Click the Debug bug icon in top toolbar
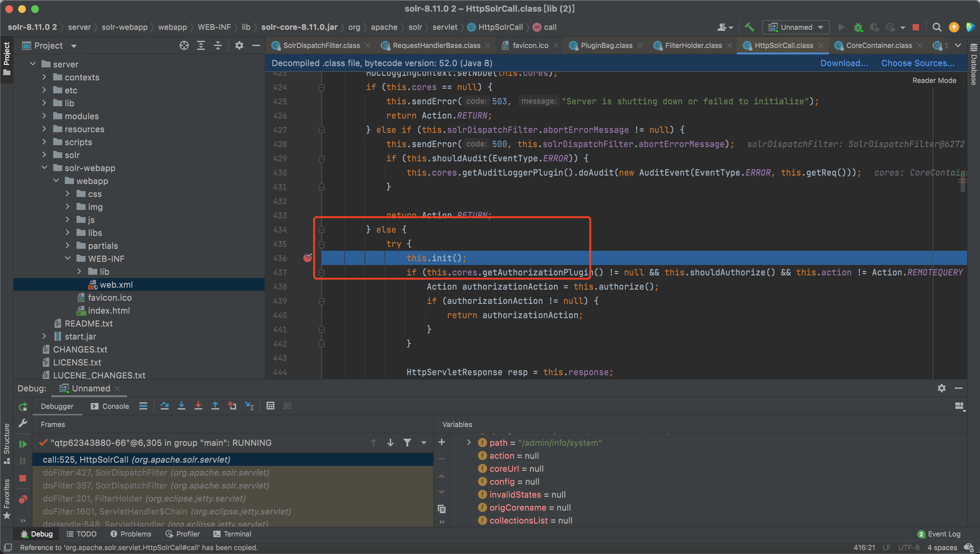This screenshot has width=980, height=554. click(858, 28)
